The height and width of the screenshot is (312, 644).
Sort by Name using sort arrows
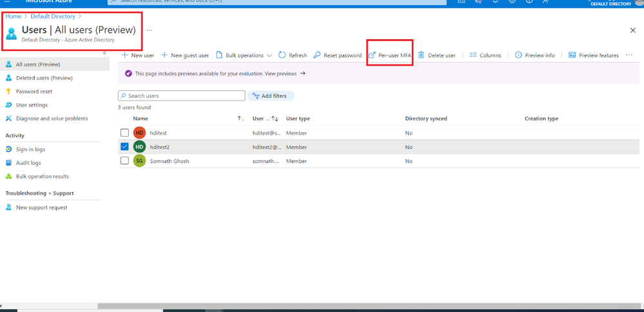click(x=240, y=119)
